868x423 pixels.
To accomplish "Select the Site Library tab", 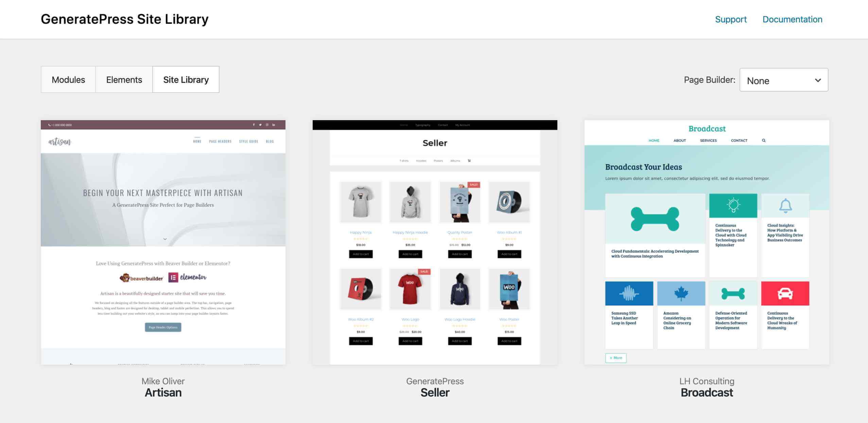I will (186, 78).
